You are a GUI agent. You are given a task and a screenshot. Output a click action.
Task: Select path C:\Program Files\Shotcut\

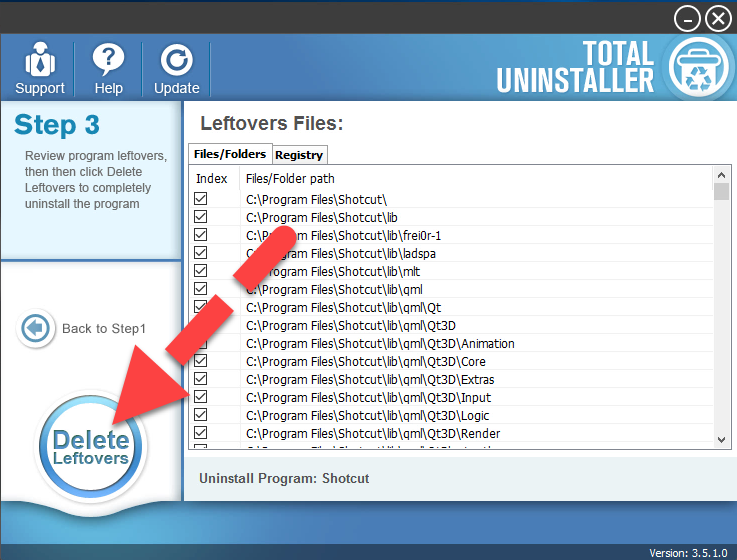pyautogui.click(x=316, y=200)
